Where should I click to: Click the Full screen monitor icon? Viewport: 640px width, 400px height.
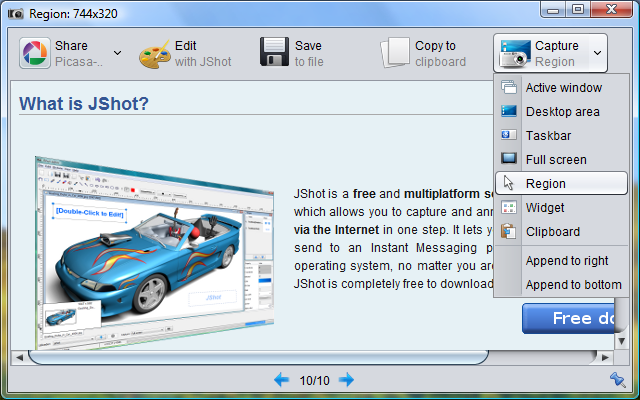coord(509,158)
